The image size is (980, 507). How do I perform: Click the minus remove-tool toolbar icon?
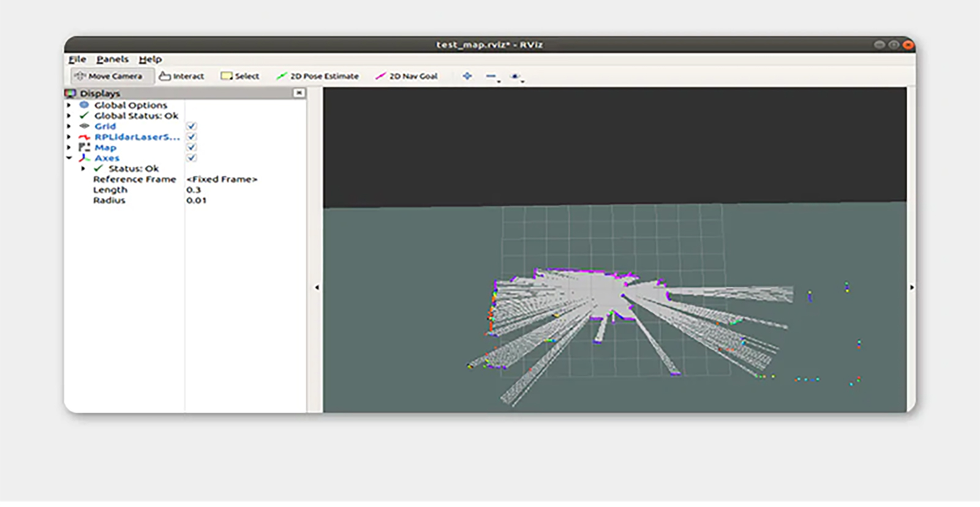491,76
